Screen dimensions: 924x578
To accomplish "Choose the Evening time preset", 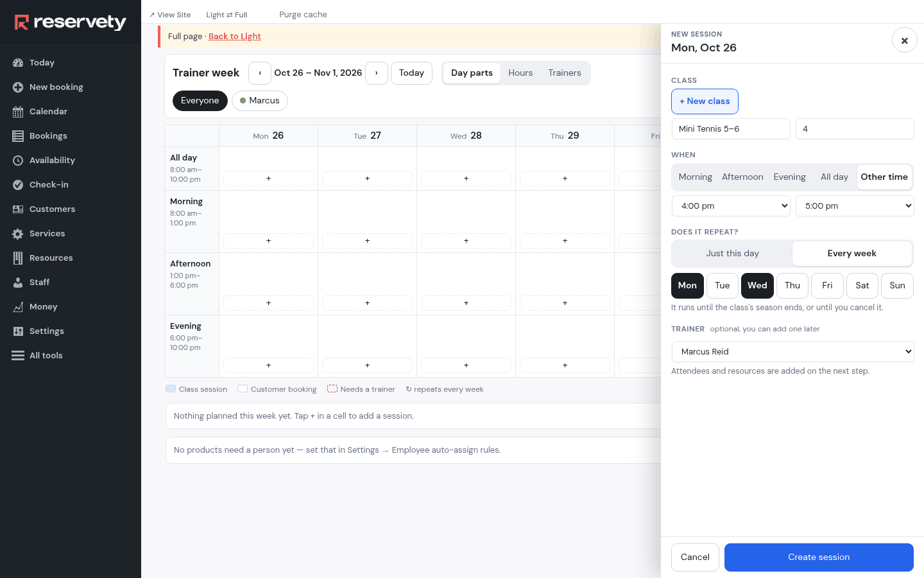I will pyautogui.click(x=789, y=177).
